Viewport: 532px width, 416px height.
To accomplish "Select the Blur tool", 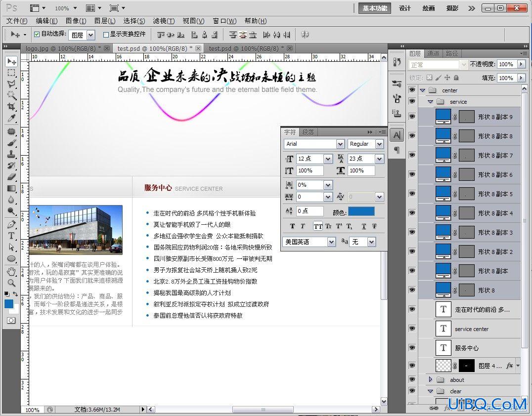I will pyautogui.click(x=11, y=200).
